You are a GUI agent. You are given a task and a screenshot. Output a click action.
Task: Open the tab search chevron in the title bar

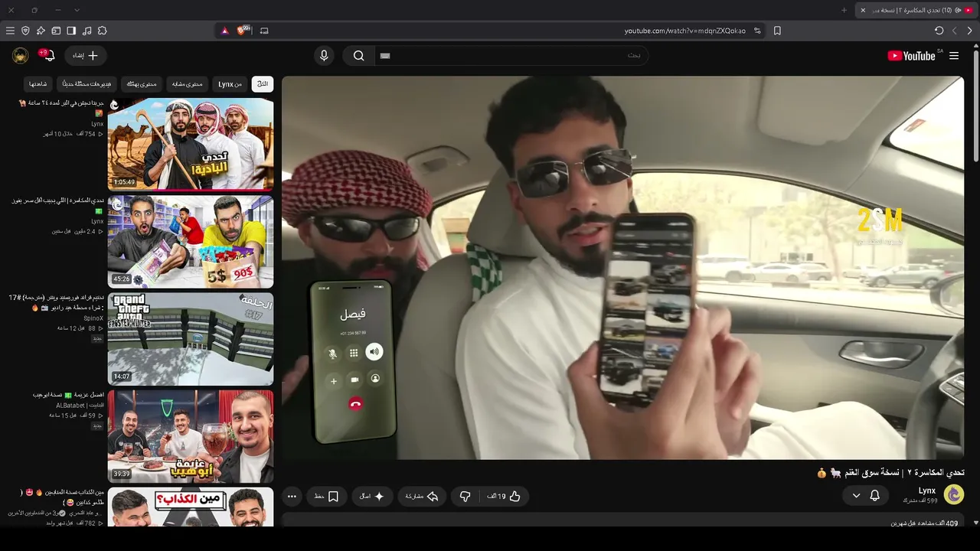pyautogui.click(x=77, y=10)
